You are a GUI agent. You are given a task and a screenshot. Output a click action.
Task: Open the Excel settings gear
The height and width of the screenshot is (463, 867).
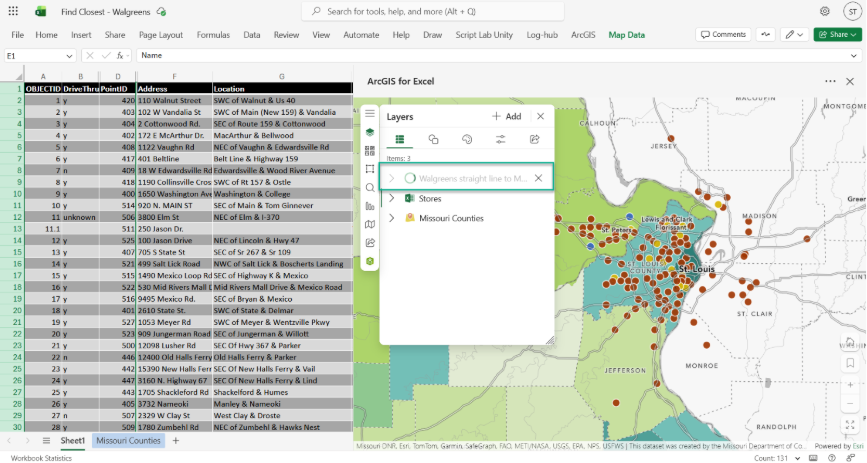(x=824, y=11)
